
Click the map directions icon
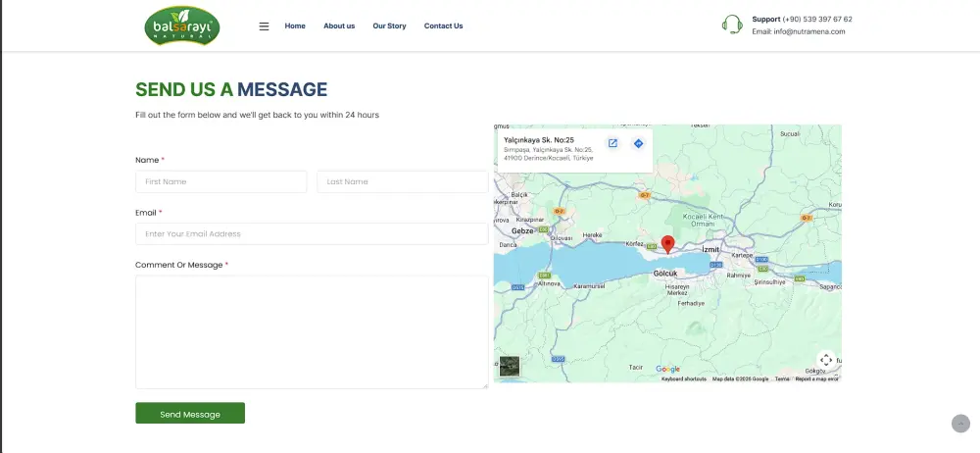638,143
